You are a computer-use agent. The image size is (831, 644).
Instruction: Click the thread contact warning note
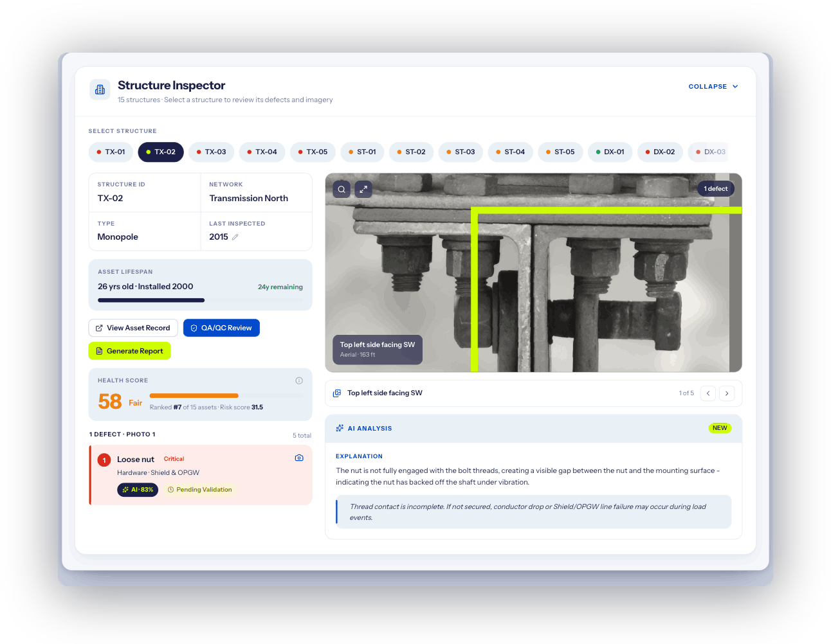534,512
